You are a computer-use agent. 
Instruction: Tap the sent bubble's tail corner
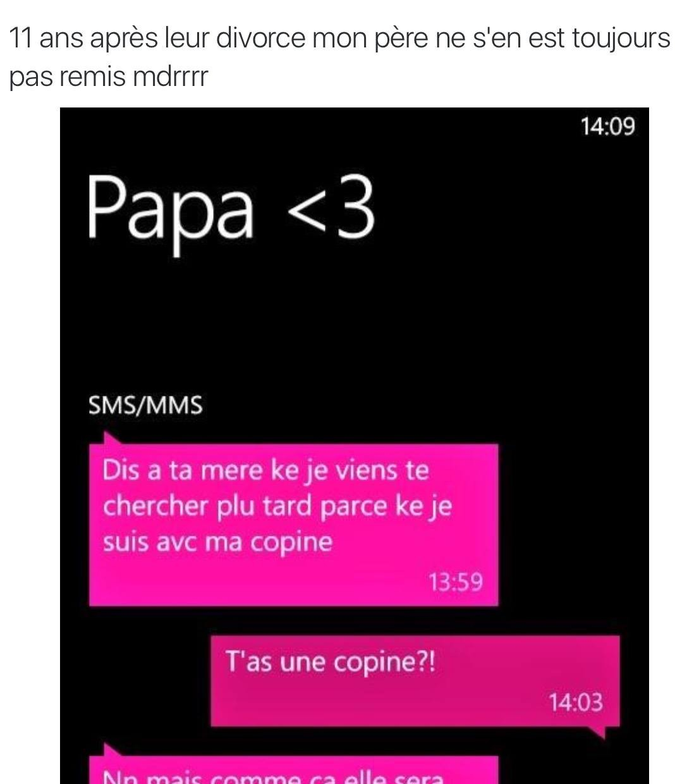click(x=597, y=732)
